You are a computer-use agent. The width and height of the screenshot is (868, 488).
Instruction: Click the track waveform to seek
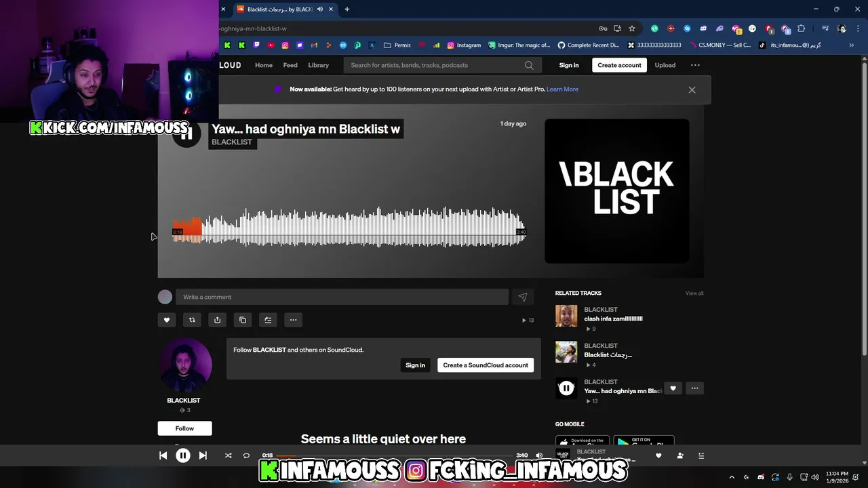tap(349, 227)
